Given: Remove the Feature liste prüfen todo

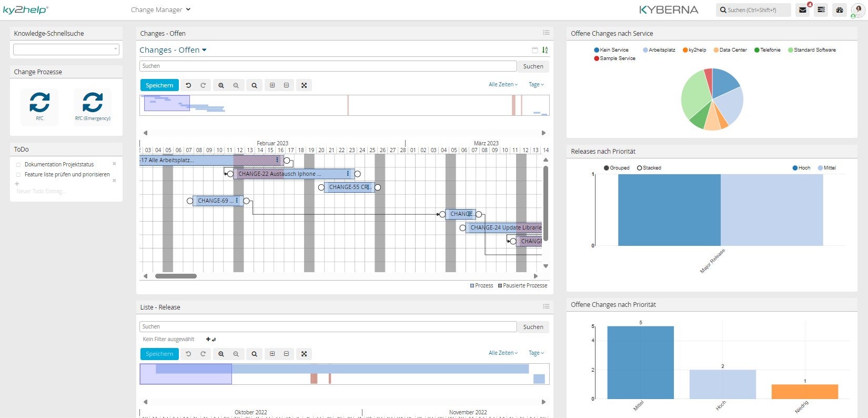Looking at the screenshot, I should click(114, 181).
